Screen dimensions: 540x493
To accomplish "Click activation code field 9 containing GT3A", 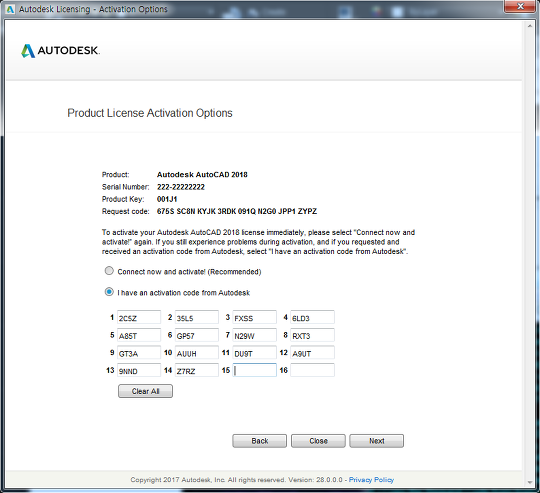I will click(139, 353).
